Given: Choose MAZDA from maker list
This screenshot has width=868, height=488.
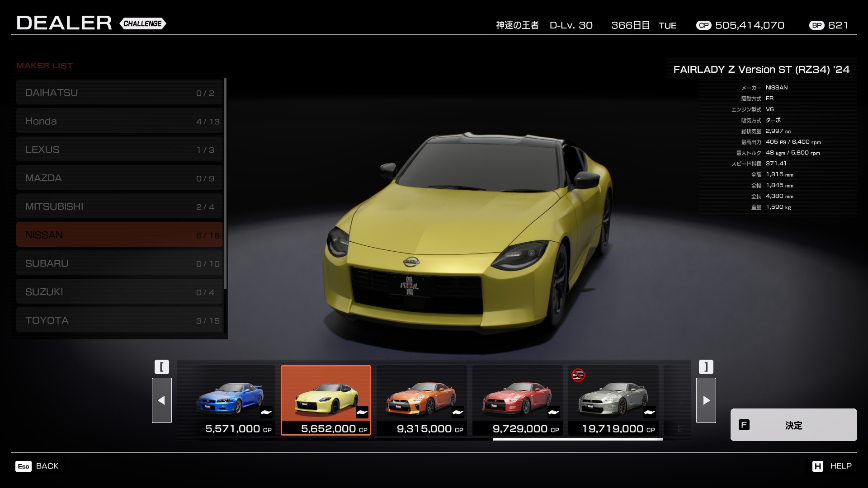Looking at the screenshot, I should [x=119, y=178].
